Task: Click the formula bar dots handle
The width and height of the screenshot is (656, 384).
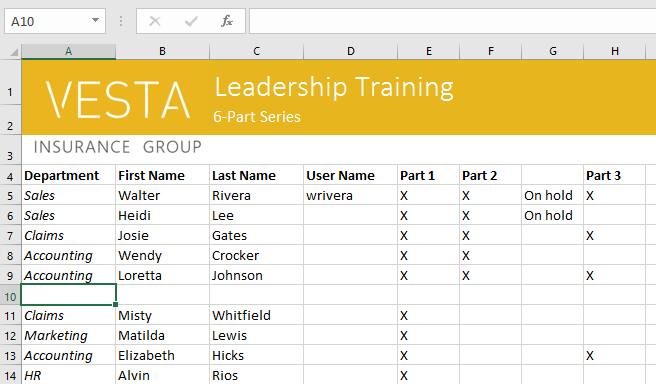Action: [121, 21]
